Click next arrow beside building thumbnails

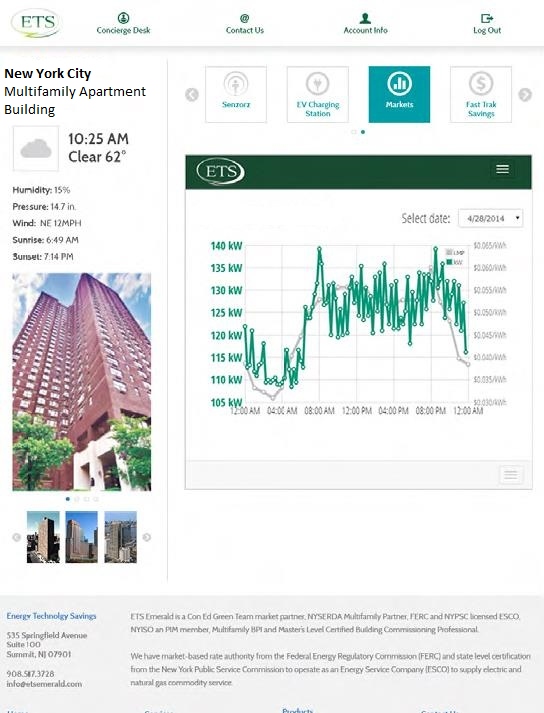tap(146, 537)
